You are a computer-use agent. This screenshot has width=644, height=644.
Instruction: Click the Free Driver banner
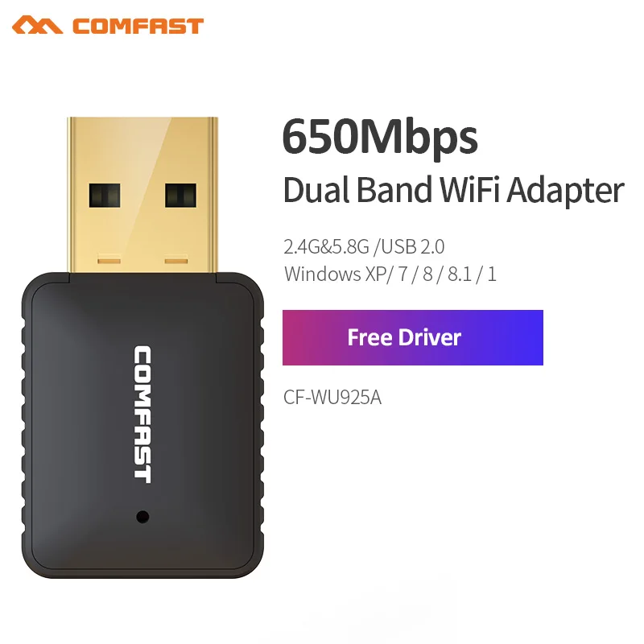point(413,337)
